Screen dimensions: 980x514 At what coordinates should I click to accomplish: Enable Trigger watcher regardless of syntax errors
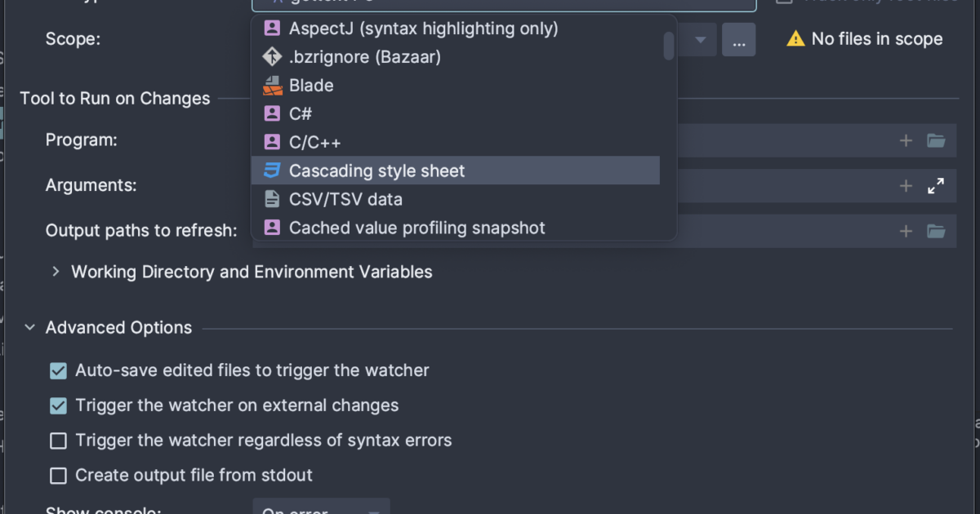coord(58,441)
